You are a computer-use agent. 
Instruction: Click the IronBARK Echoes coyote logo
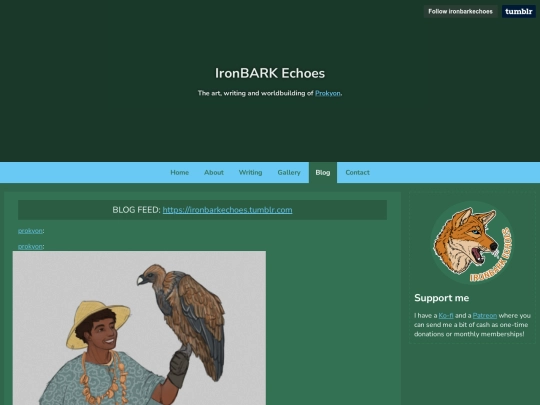472,242
